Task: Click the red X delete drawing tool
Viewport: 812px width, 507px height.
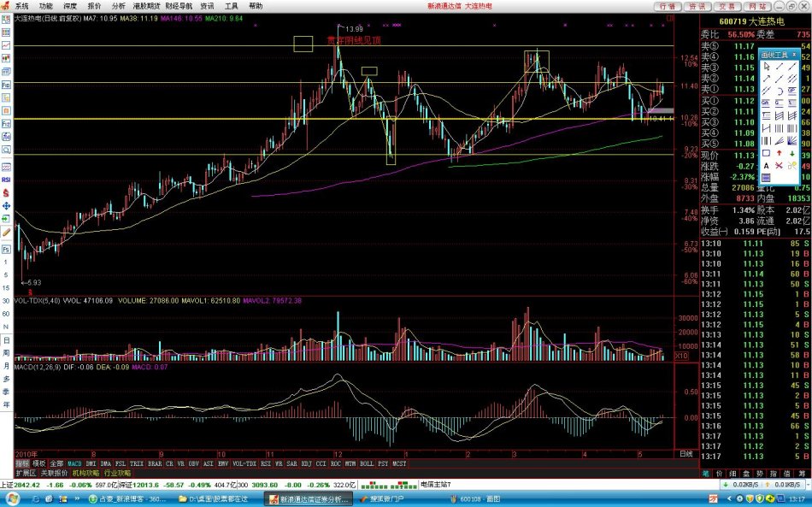Action: [x=780, y=165]
